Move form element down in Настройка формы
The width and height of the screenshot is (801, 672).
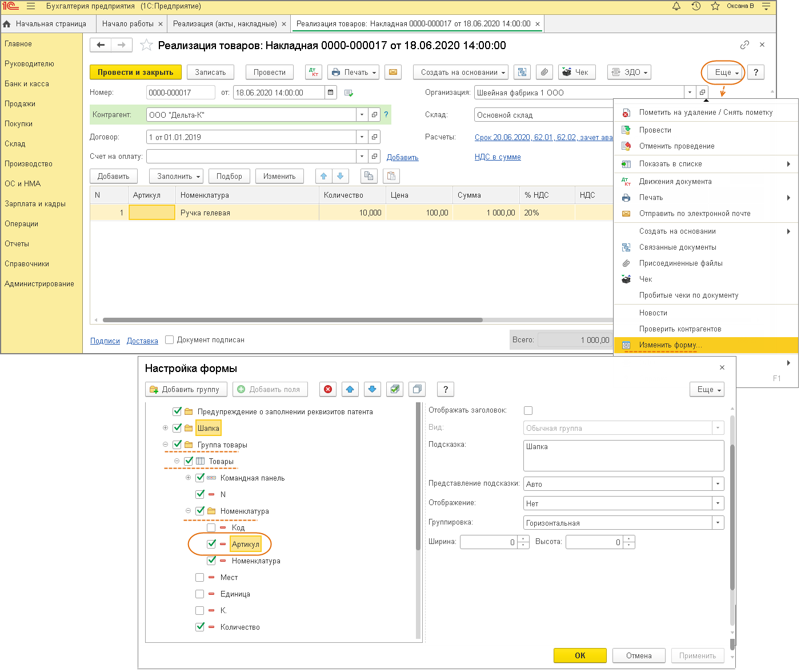pos(373,389)
